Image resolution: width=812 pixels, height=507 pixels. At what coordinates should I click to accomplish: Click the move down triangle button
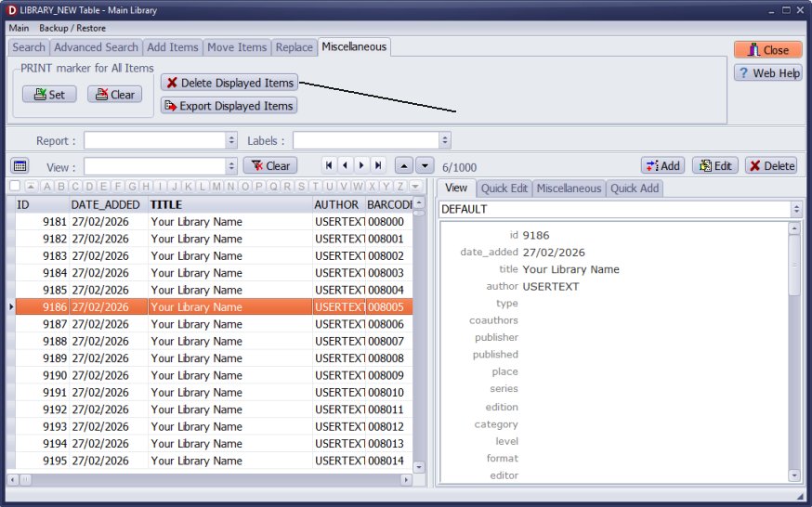tap(425, 165)
